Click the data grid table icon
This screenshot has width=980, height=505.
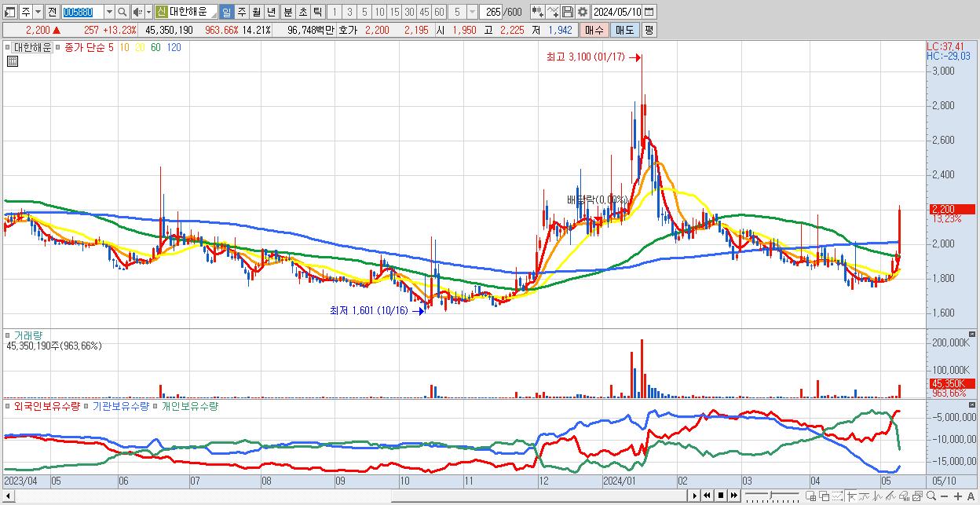pos(12,62)
